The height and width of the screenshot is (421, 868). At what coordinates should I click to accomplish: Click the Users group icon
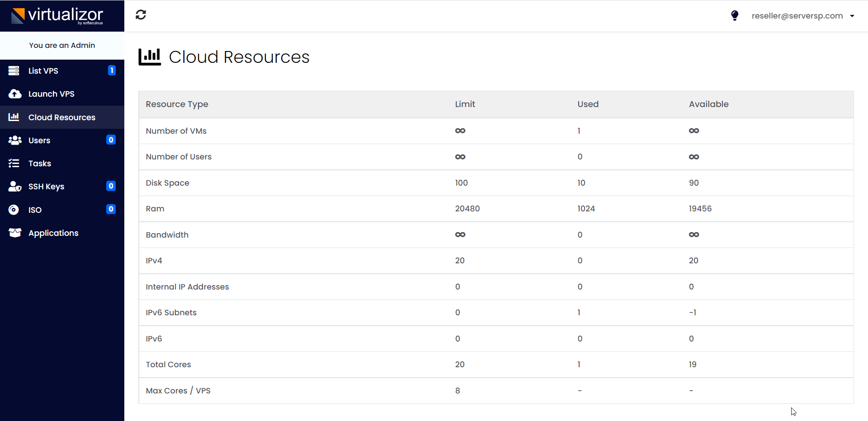(x=15, y=140)
